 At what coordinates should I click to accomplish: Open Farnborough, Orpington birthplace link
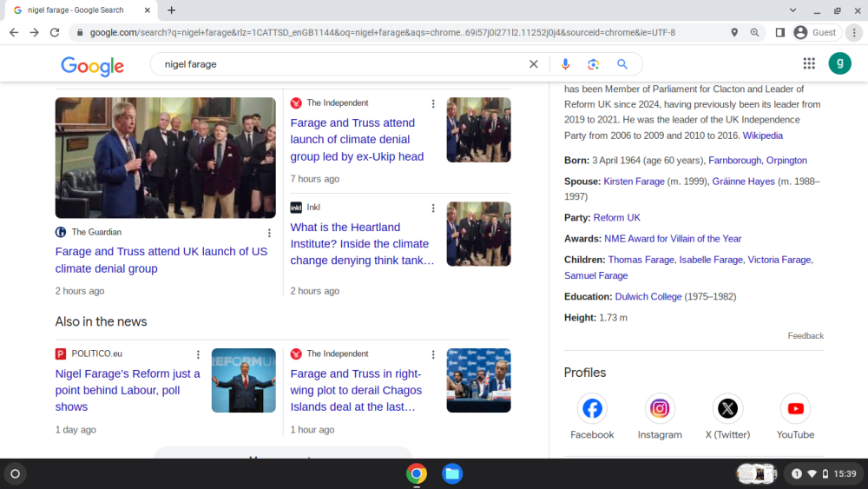click(x=758, y=161)
